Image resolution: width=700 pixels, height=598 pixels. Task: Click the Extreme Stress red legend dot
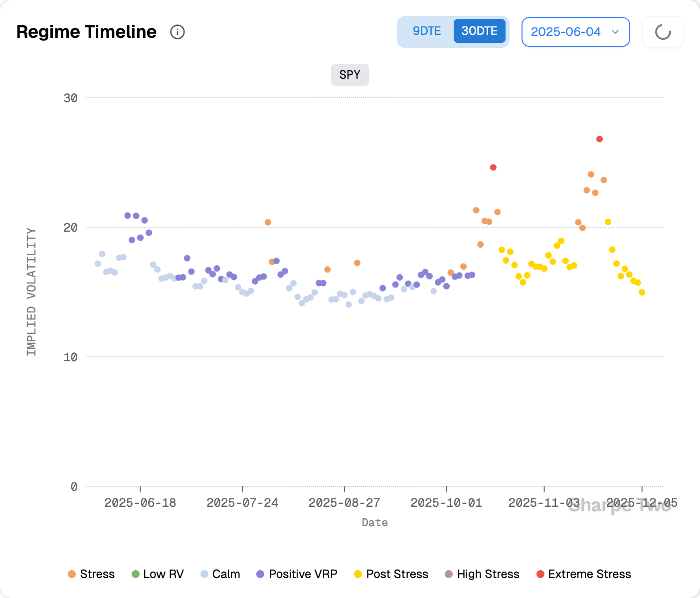[540, 574]
